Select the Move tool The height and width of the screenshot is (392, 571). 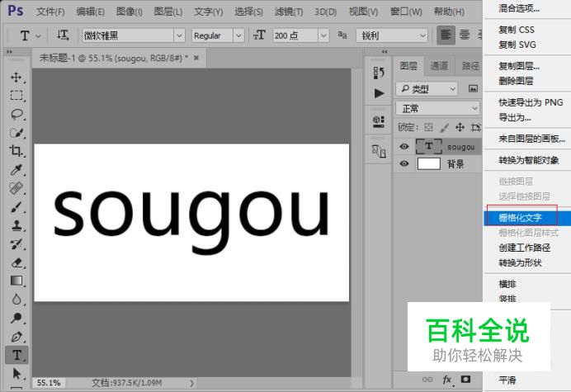[16, 78]
